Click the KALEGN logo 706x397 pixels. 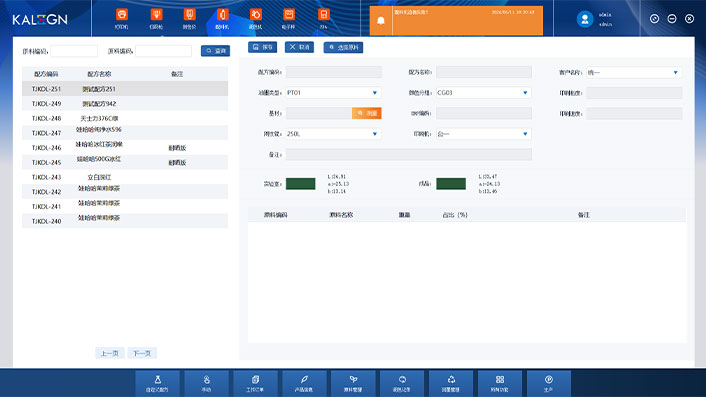click(40, 19)
